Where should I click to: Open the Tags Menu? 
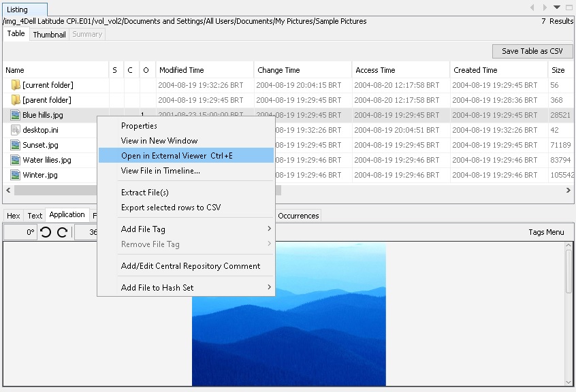click(x=546, y=232)
